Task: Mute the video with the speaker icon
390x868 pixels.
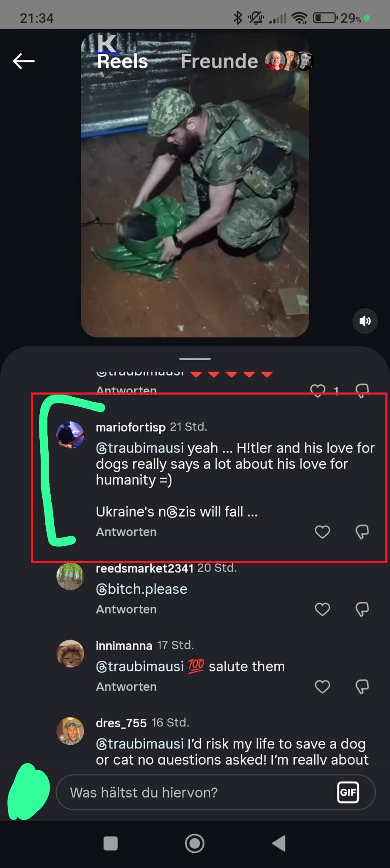Action: click(x=364, y=321)
